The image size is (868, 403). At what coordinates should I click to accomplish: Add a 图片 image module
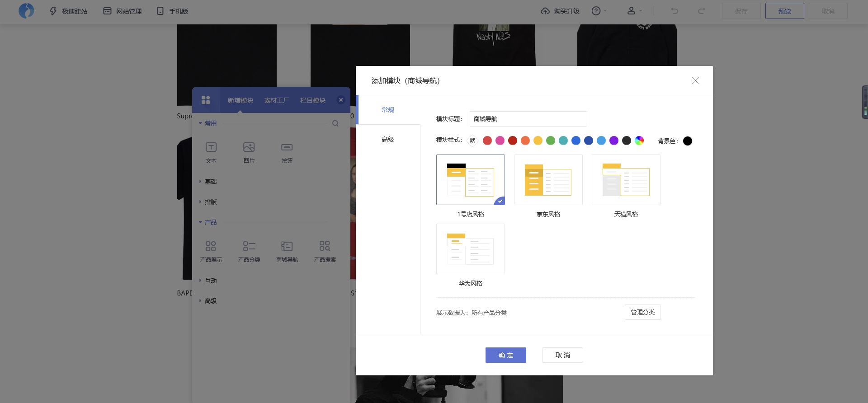click(x=249, y=147)
